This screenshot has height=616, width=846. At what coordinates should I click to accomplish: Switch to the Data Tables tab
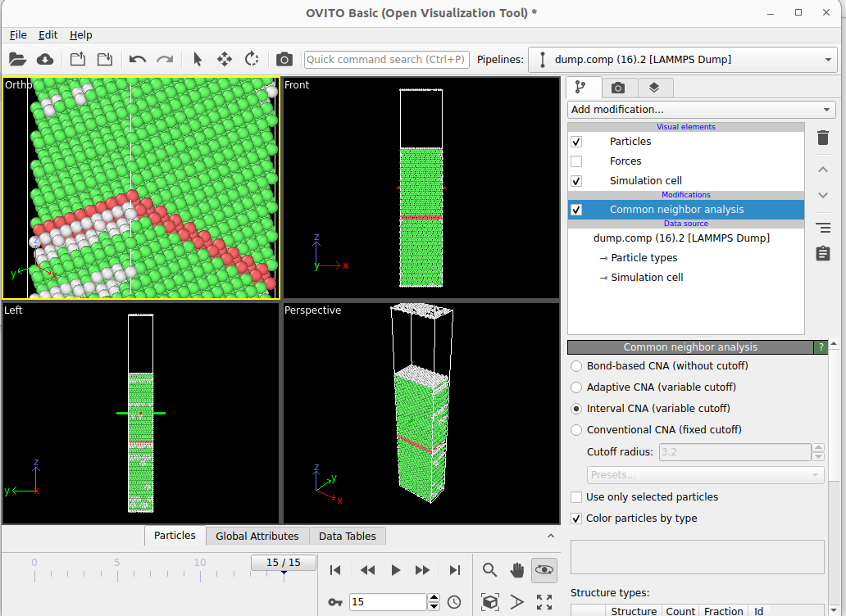click(x=347, y=537)
